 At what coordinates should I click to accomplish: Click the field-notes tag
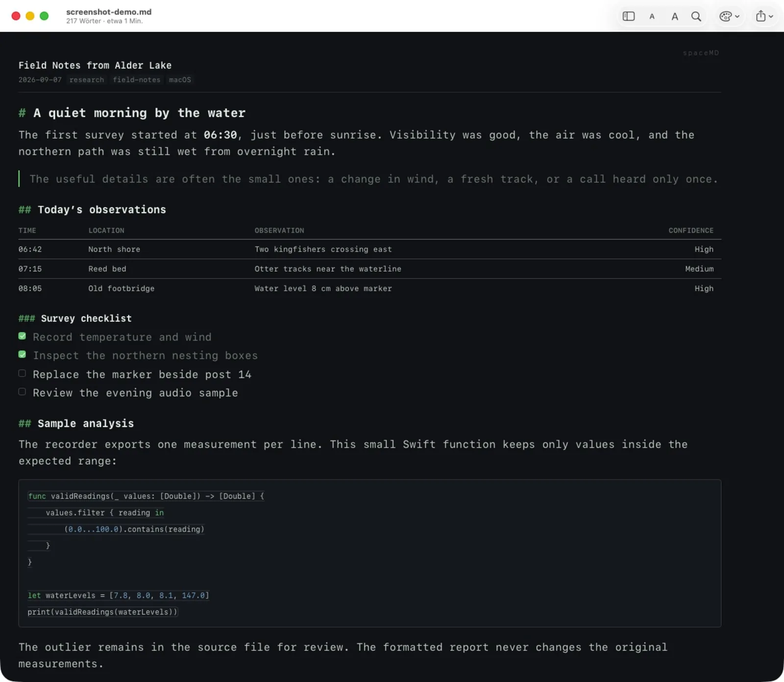coord(137,80)
